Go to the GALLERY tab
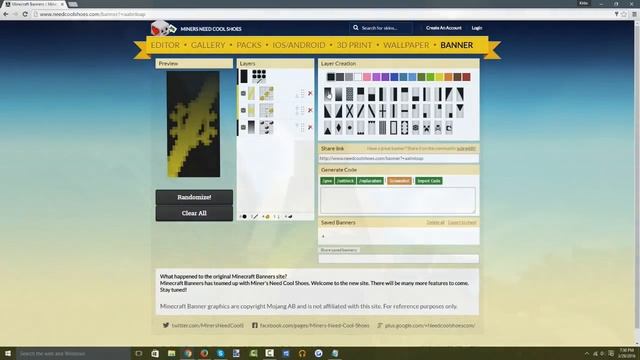Viewport: 640px width, 360px height. point(208,45)
